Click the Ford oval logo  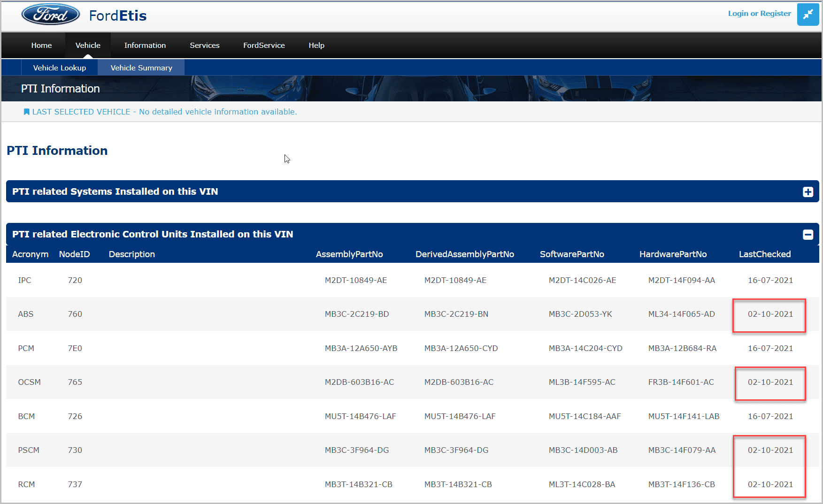pos(51,15)
